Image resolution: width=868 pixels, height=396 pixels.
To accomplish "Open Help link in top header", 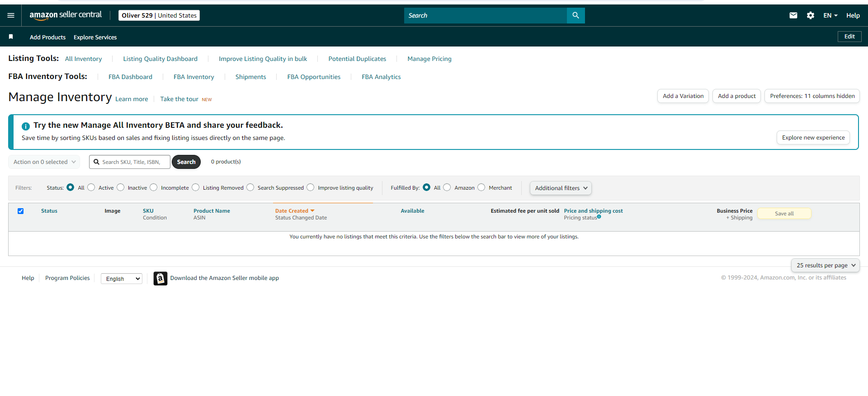I will click(853, 15).
